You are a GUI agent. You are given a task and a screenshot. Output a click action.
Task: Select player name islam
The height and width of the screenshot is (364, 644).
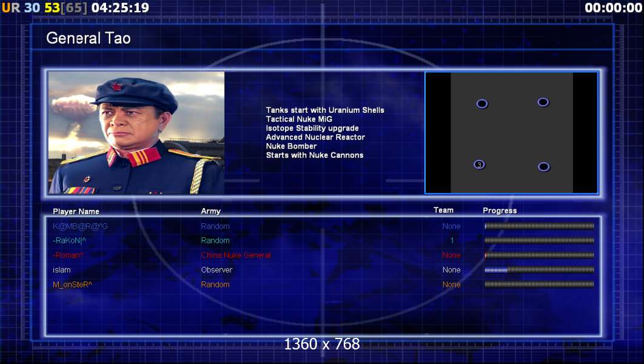tap(62, 270)
